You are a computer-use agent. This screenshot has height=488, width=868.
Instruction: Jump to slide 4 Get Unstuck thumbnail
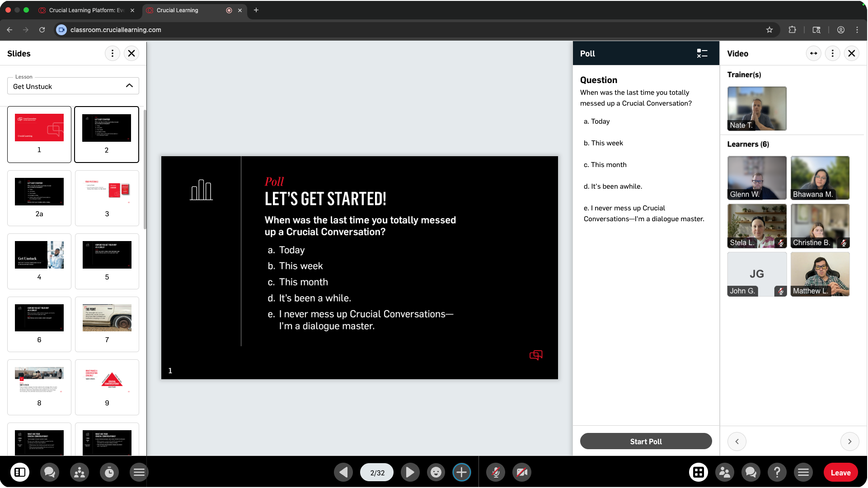pos(39,261)
